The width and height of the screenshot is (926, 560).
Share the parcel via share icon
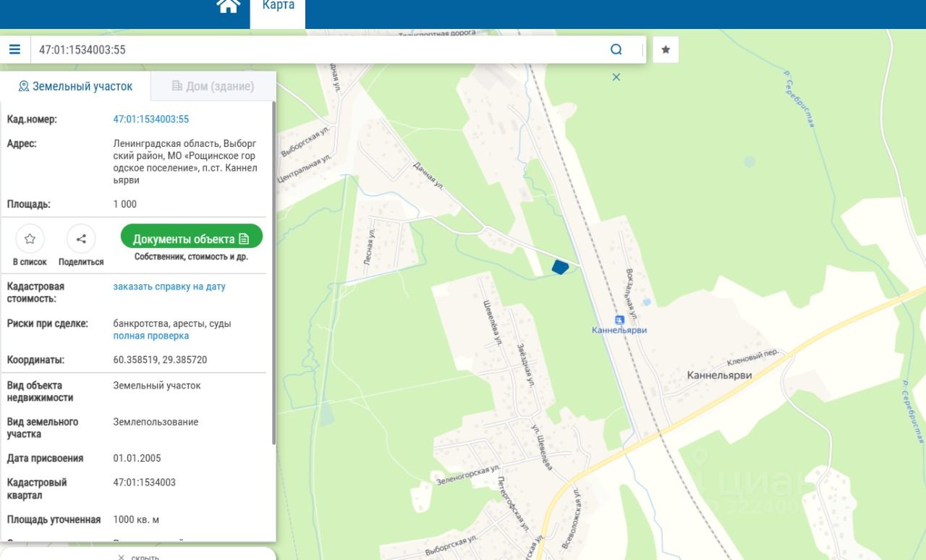click(x=81, y=239)
